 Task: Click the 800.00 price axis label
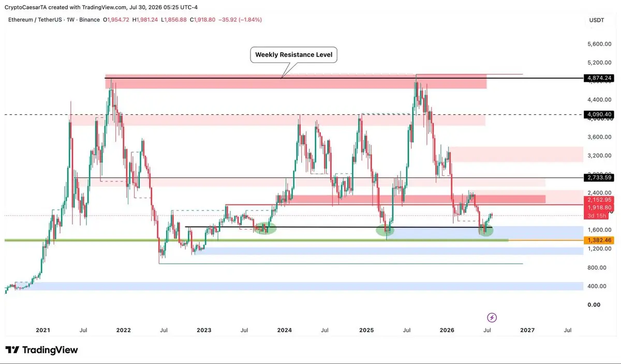point(597,267)
